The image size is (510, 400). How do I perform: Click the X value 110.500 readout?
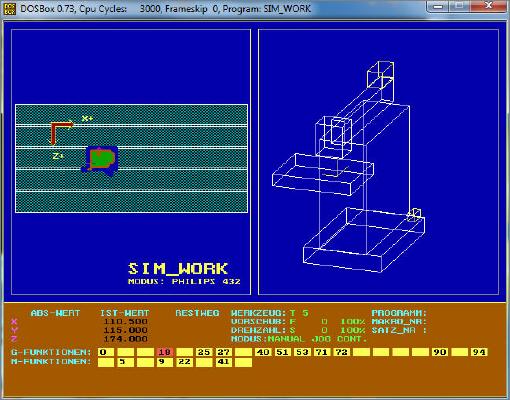125,322
